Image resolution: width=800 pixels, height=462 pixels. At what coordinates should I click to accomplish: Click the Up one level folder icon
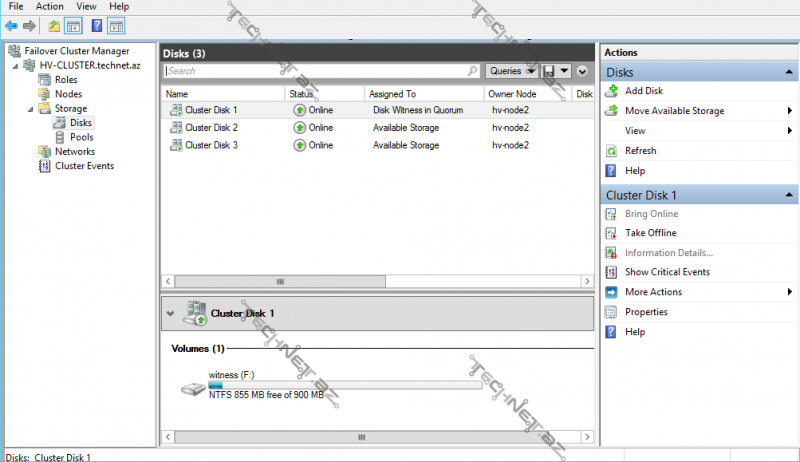tap(54, 26)
